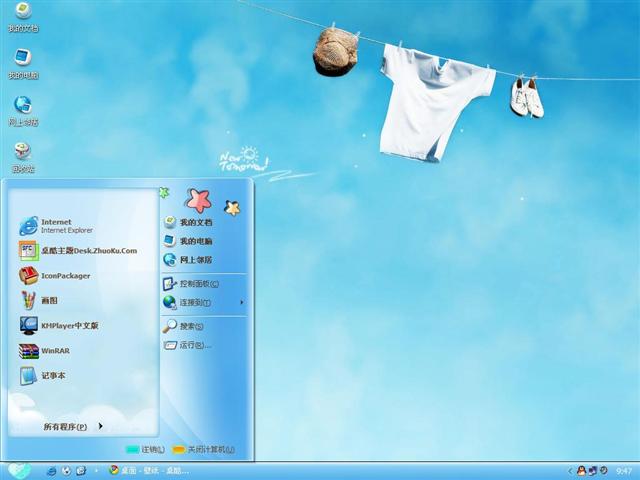
Task: Launch Internet Explorer from the start menu
Action: click(56, 226)
